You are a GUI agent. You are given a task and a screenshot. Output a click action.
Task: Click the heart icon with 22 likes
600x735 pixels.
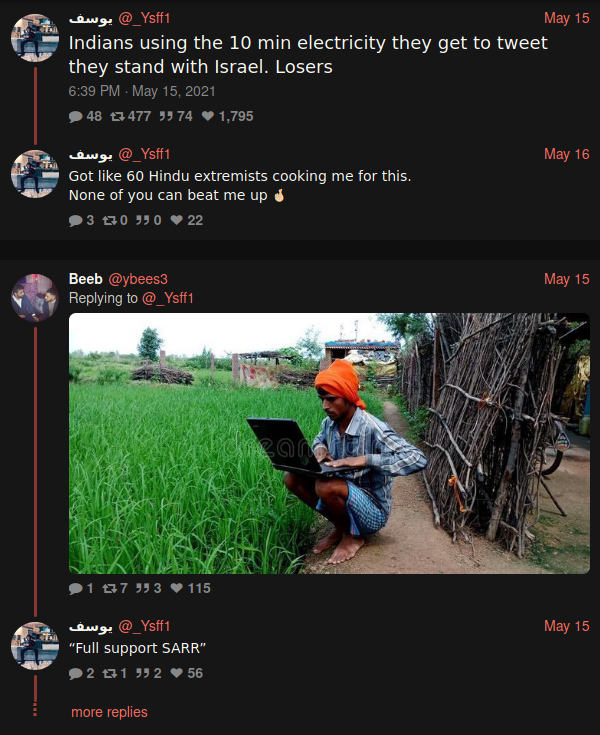coord(177,220)
